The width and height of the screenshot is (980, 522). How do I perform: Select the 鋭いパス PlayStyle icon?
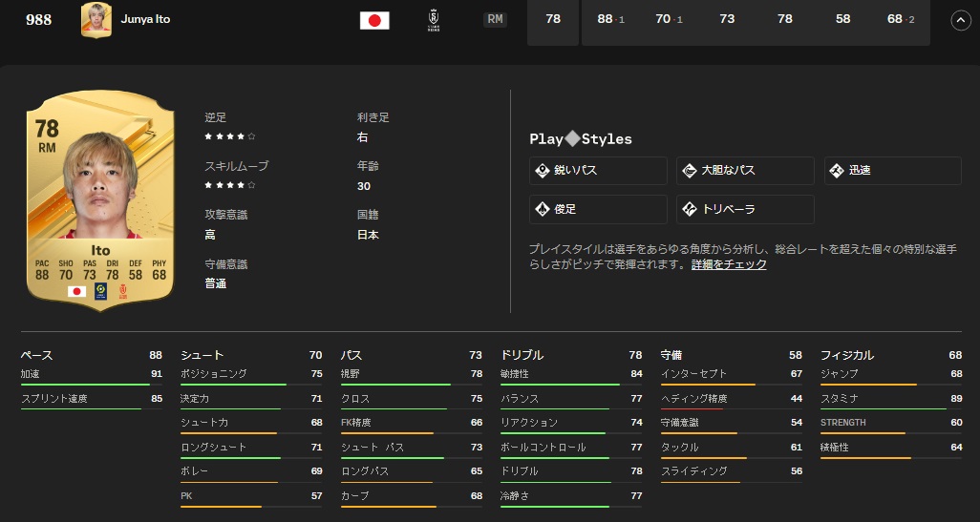pyautogui.click(x=543, y=171)
